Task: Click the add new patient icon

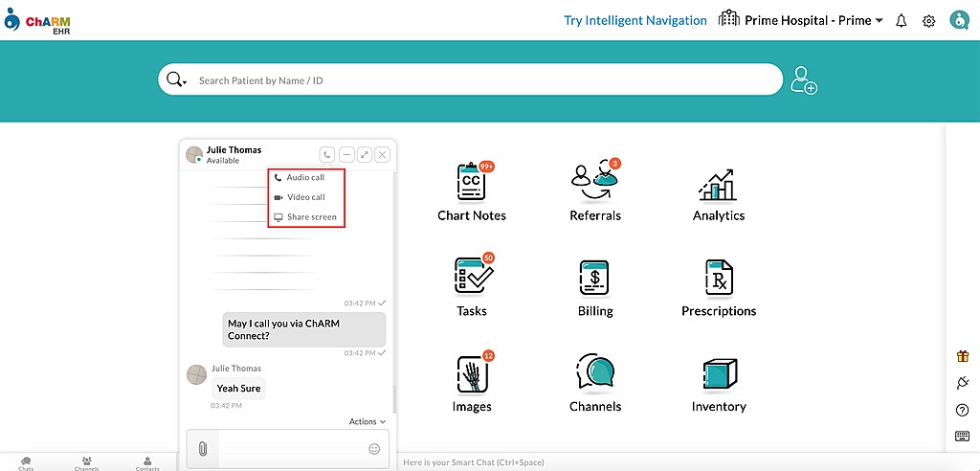Action: pos(804,80)
